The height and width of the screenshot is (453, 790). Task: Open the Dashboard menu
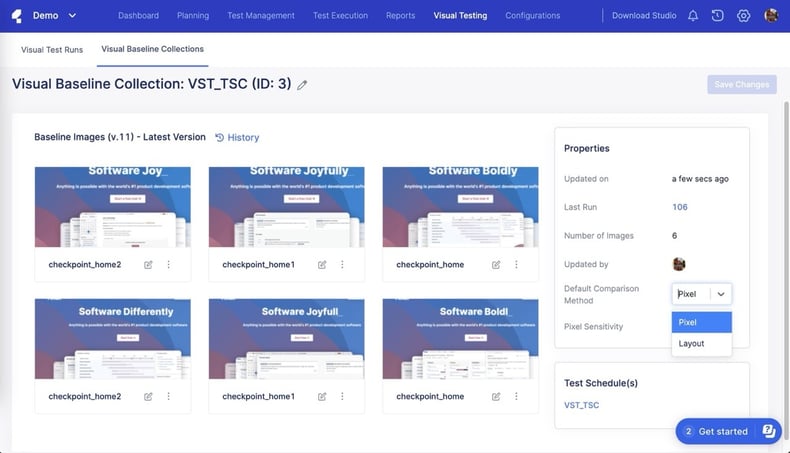coord(139,16)
